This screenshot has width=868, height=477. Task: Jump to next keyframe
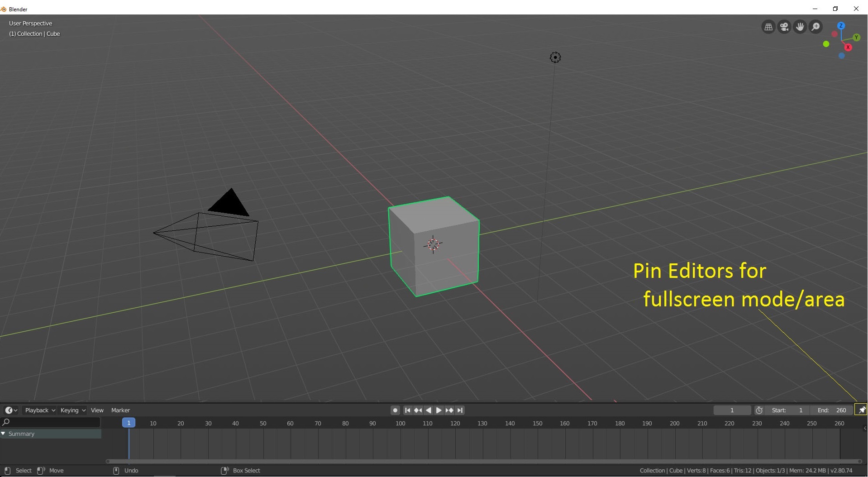pos(449,410)
